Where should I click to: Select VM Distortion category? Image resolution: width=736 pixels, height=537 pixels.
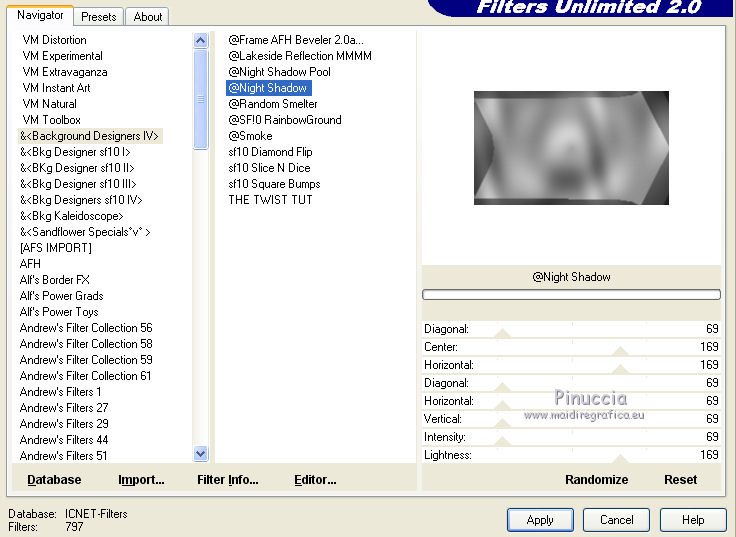[54, 40]
